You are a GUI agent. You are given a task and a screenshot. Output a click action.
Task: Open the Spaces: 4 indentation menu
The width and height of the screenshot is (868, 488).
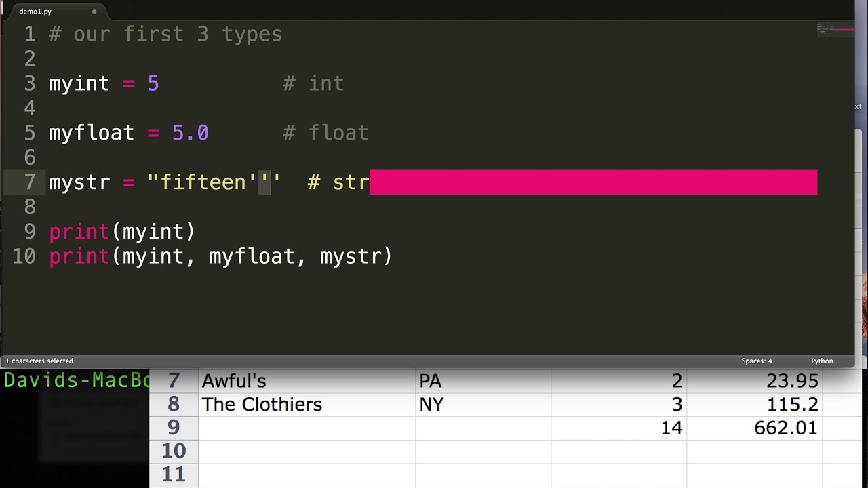(756, 361)
